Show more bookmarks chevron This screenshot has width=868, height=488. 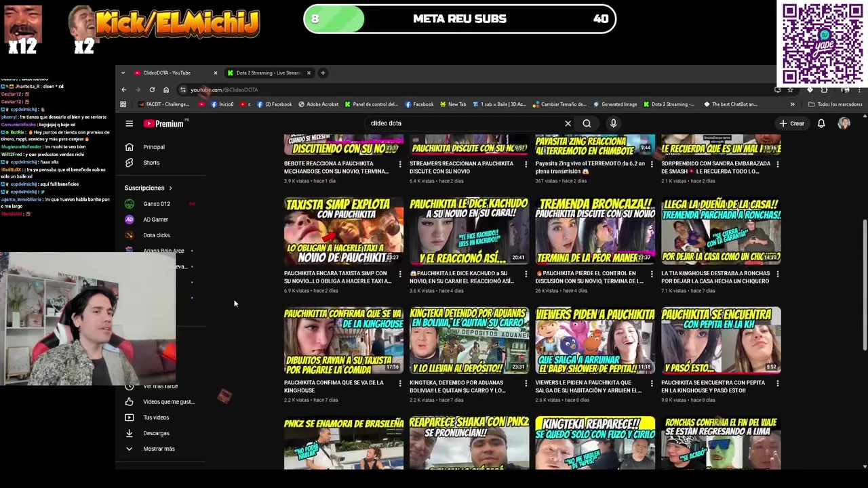point(792,104)
